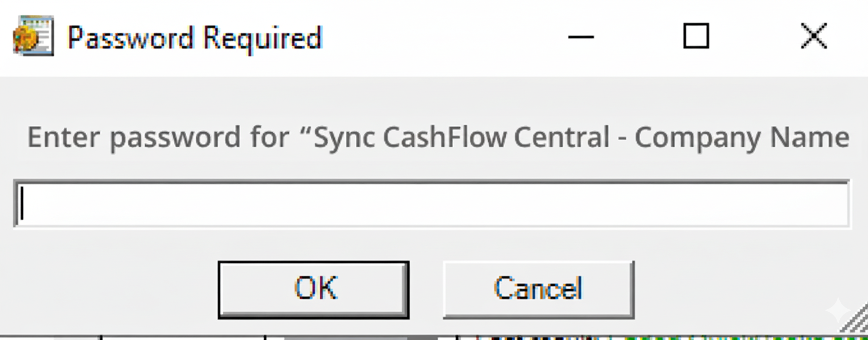Maximize the Password Required window
Screen dimensions: 868x340
696,37
